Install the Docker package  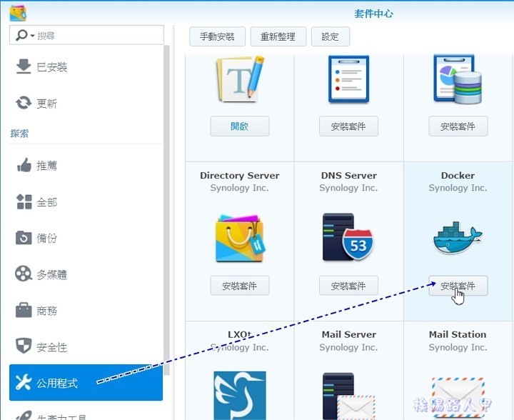pos(458,286)
